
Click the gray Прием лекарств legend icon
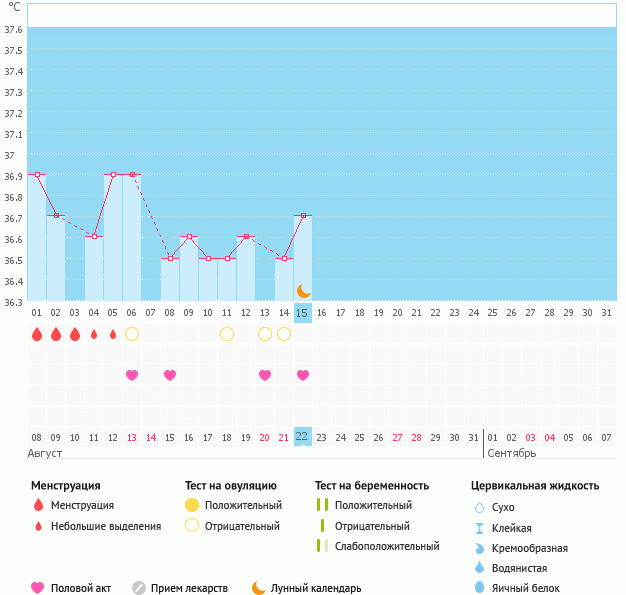[139, 588]
